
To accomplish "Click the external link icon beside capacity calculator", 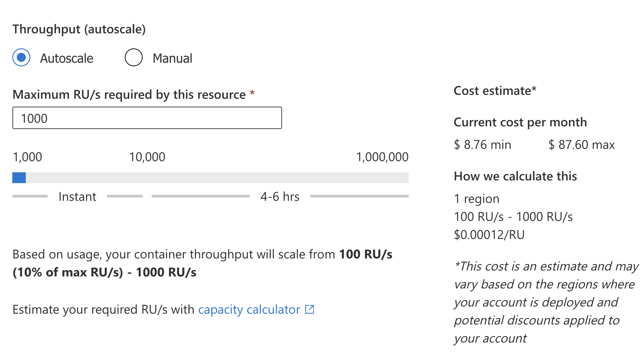I will click(x=309, y=309).
